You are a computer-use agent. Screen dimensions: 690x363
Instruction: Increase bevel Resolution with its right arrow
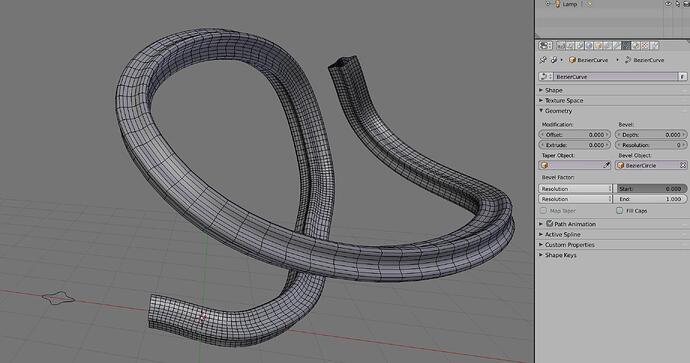[684, 145]
